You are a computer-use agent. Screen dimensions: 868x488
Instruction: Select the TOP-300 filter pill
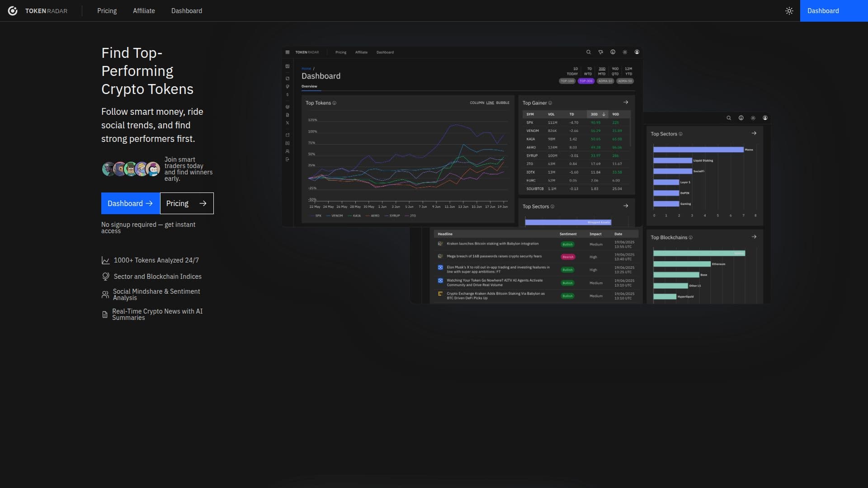click(586, 81)
